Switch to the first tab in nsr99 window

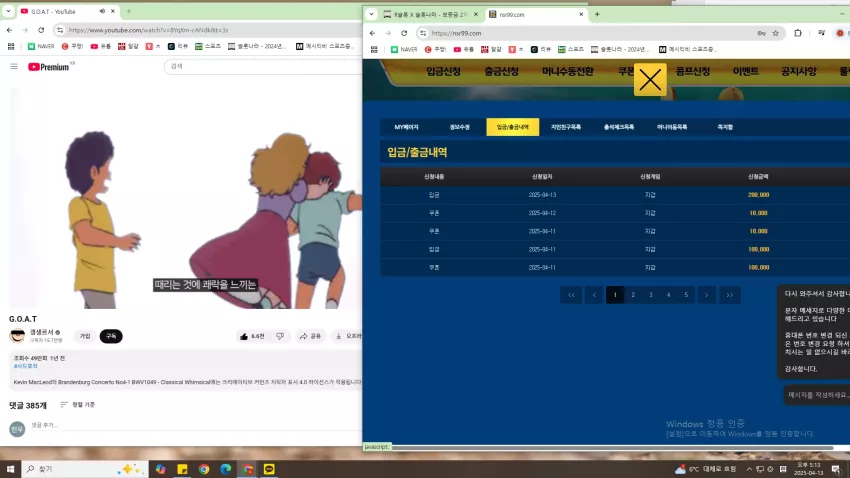pyautogui.click(x=430, y=15)
